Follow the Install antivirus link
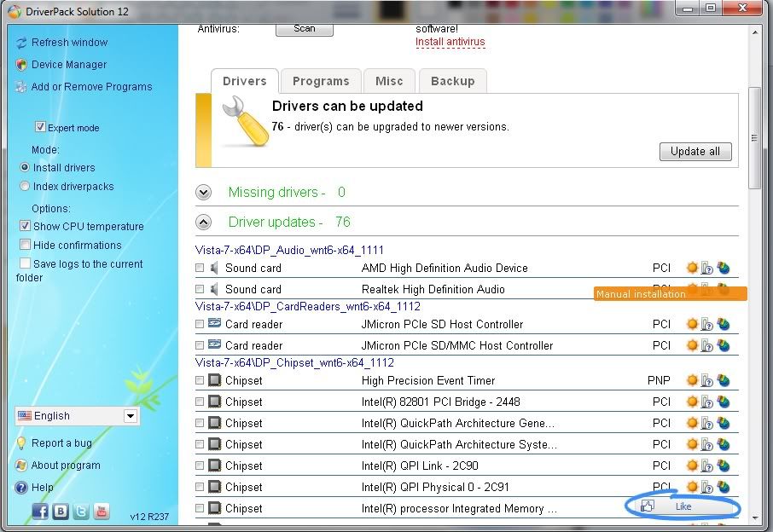The image size is (773, 532). 450,42
